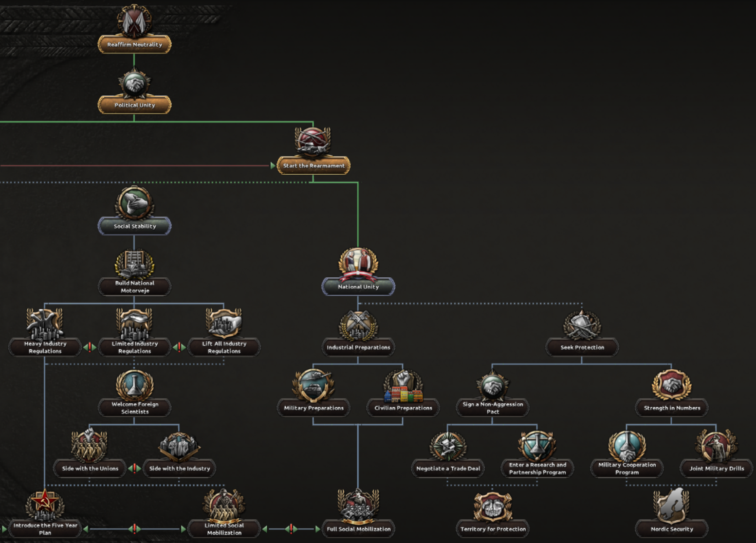Pick the Strength in Numbers handshake icon
756x543 pixels.
coord(672,385)
